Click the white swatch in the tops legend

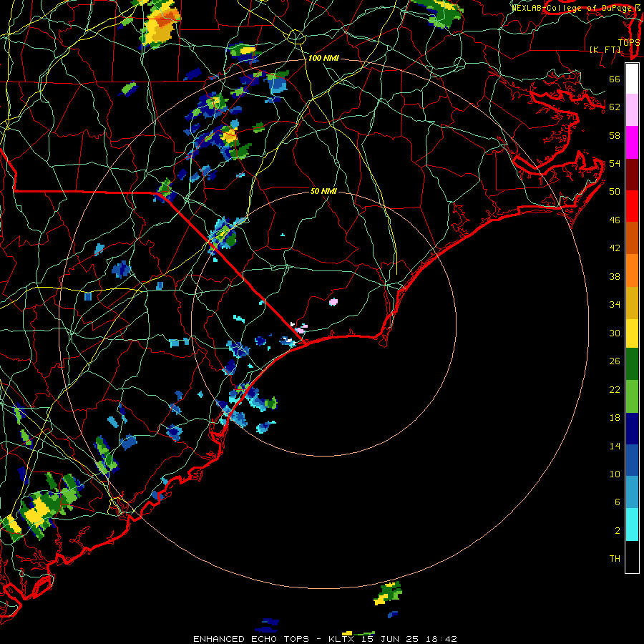coord(632,79)
